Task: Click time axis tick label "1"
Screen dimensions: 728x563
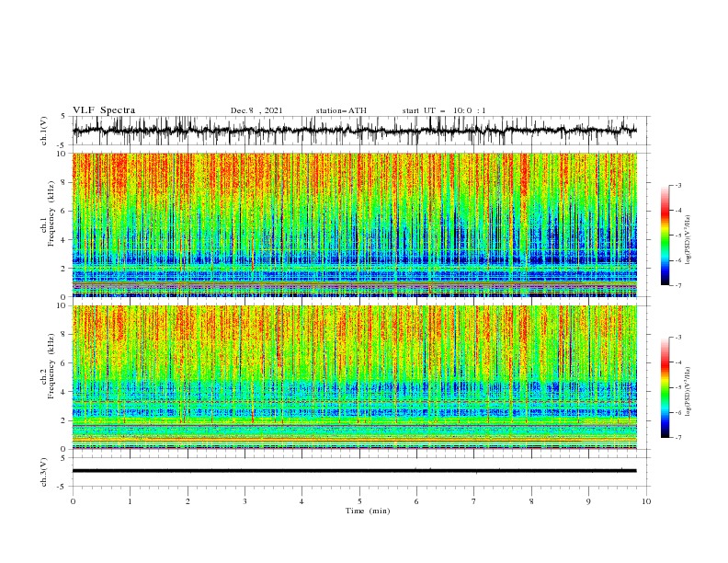Action: (130, 501)
